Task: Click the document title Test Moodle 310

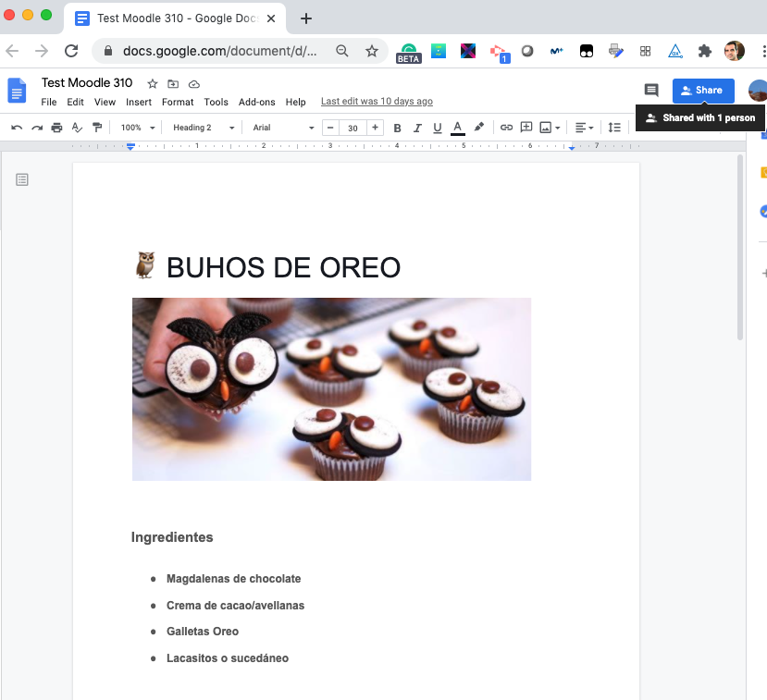Action: [x=87, y=82]
